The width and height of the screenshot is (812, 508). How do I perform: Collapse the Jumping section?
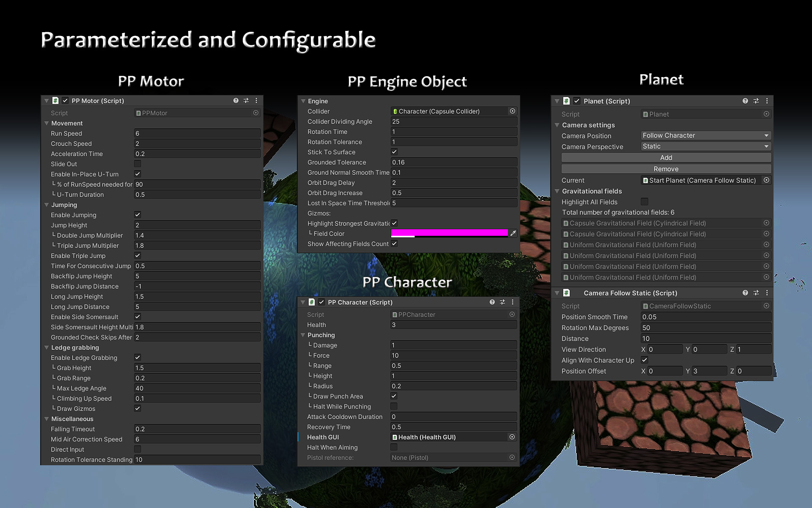pyautogui.click(x=47, y=205)
